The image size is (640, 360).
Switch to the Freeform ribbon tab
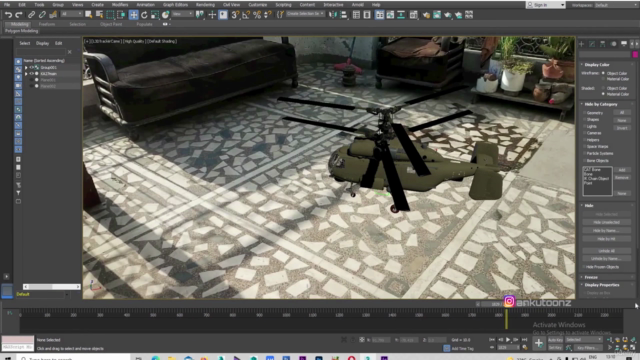tap(47, 24)
